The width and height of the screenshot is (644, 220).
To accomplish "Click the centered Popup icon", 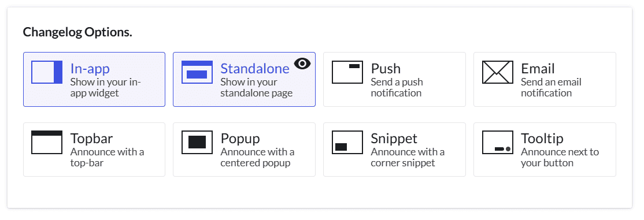I will click(197, 143).
